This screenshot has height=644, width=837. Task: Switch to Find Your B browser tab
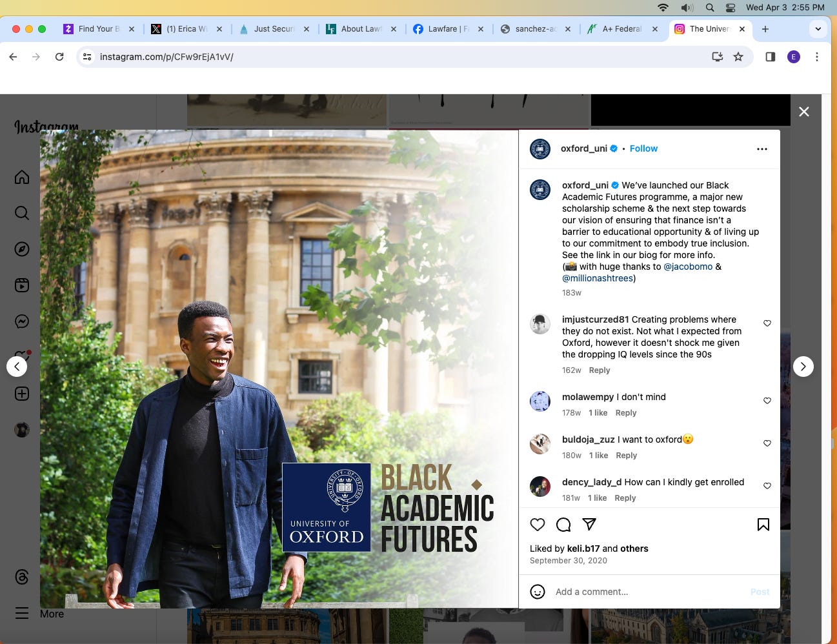point(99,29)
